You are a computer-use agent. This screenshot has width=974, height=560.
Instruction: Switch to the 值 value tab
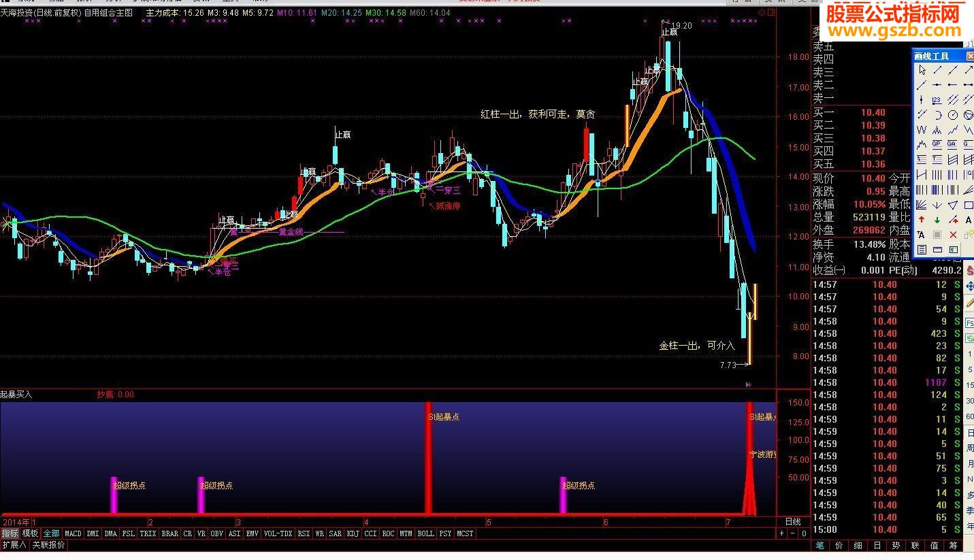(935, 545)
